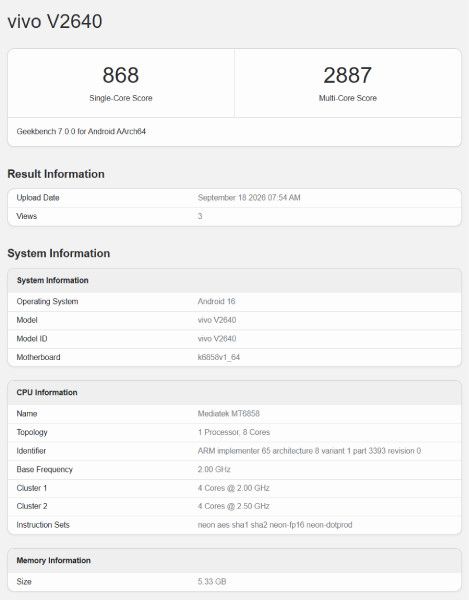The width and height of the screenshot is (469, 600).
Task: Select the 'Motherboard' label
Action: tap(38, 357)
